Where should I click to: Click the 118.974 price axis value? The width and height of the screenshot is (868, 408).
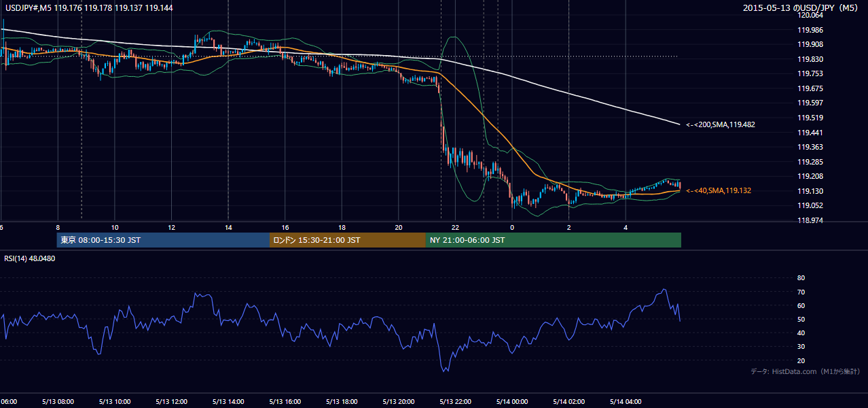coord(810,220)
